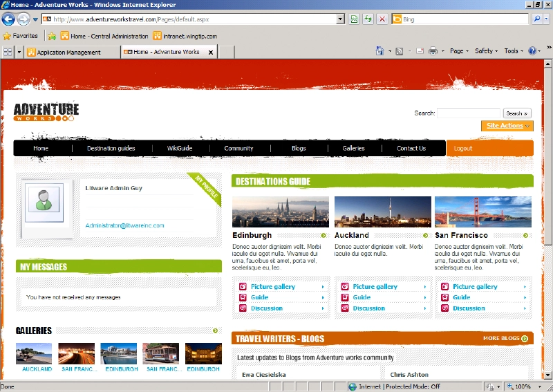Select Community in the navigation bar
Image resolution: width=553 pixels, height=392 pixels.
238,148
